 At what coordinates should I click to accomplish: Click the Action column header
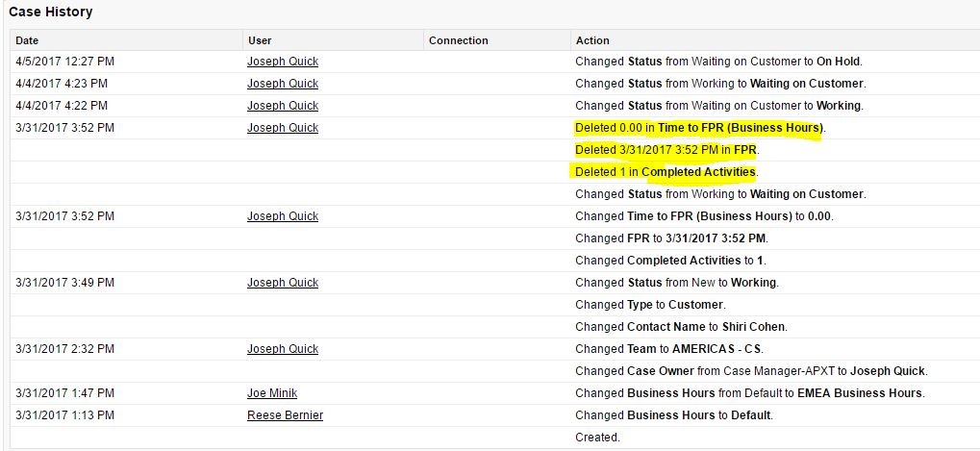tap(592, 40)
